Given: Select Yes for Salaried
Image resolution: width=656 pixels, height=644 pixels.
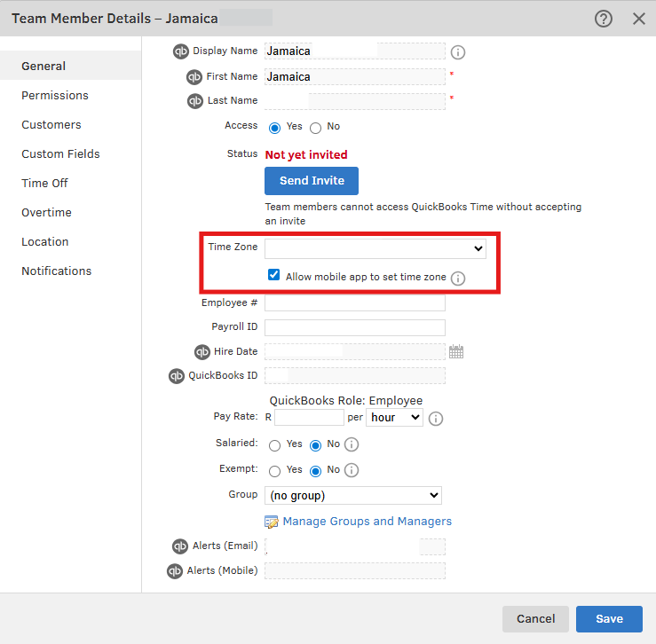Looking at the screenshot, I should click(x=274, y=445).
